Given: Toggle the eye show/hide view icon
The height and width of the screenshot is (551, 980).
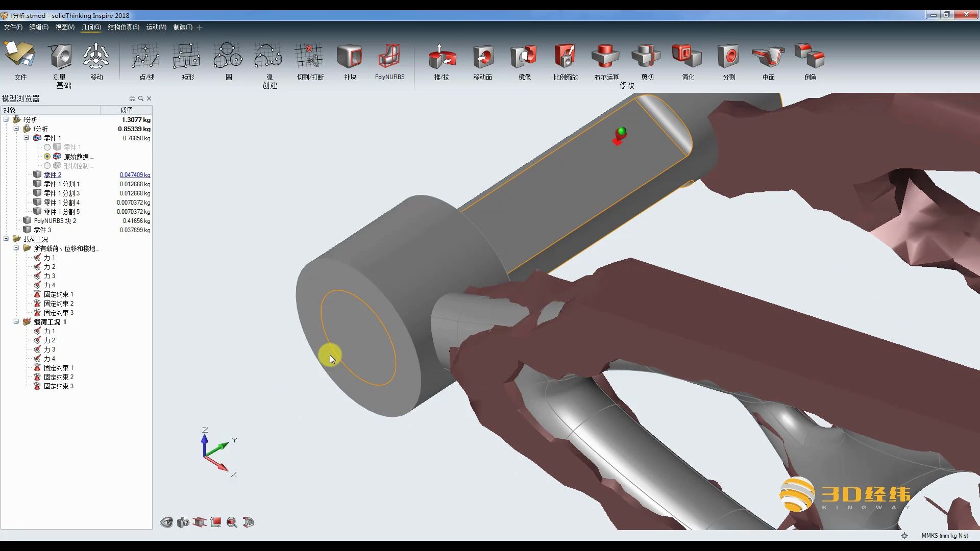Looking at the screenshot, I should tap(166, 522).
